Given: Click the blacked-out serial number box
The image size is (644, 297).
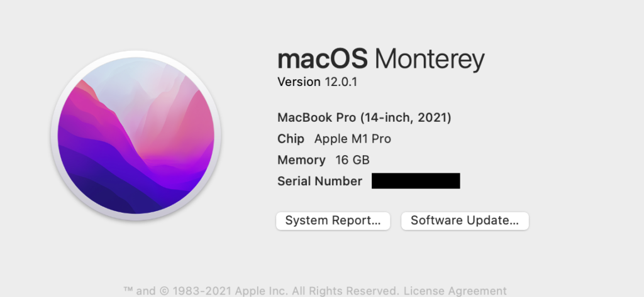Looking at the screenshot, I should (416, 181).
